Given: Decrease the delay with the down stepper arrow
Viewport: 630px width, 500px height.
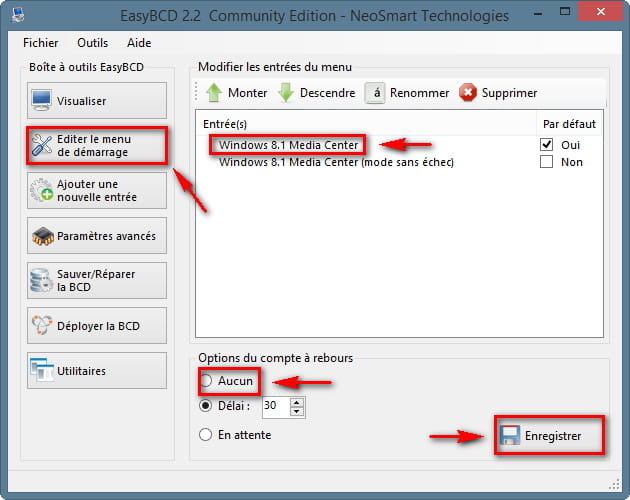Looking at the screenshot, I should (x=297, y=411).
